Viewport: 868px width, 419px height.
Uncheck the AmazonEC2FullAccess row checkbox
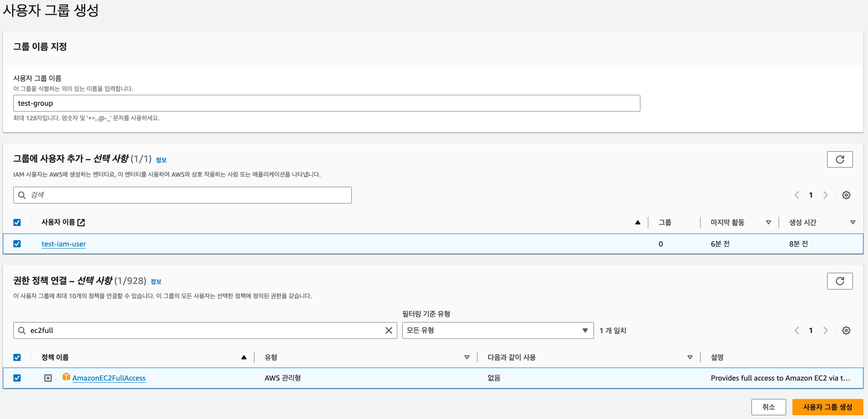pyautogui.click(x=17, y=378)
